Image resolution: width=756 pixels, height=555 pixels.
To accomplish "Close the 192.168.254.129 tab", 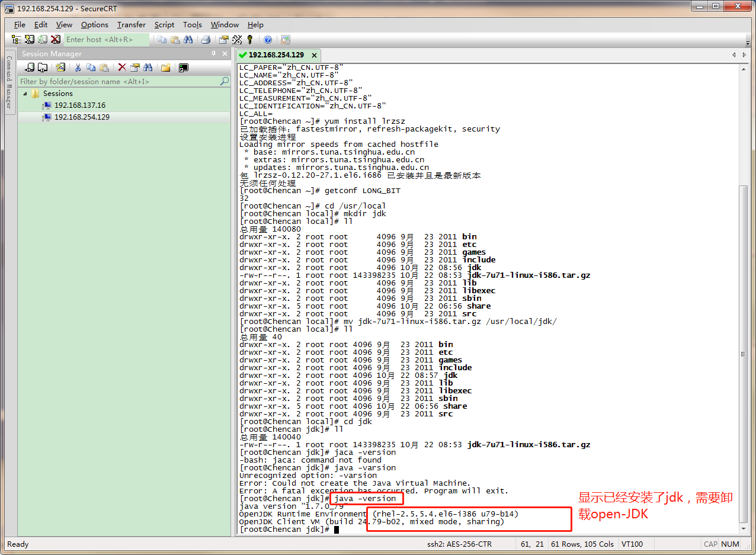I will [x=314, y=55].
